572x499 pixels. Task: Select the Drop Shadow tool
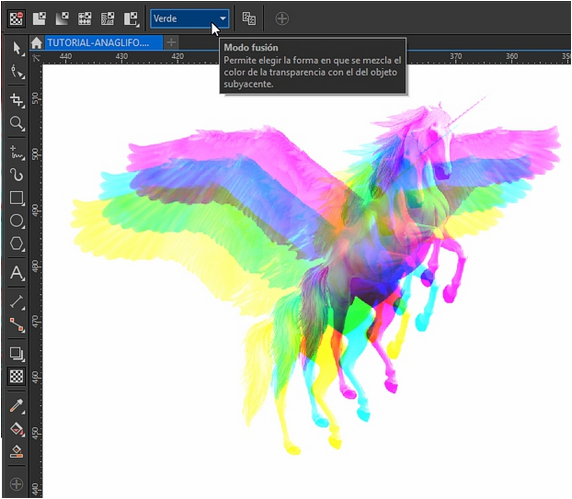(x=17, y=353)
